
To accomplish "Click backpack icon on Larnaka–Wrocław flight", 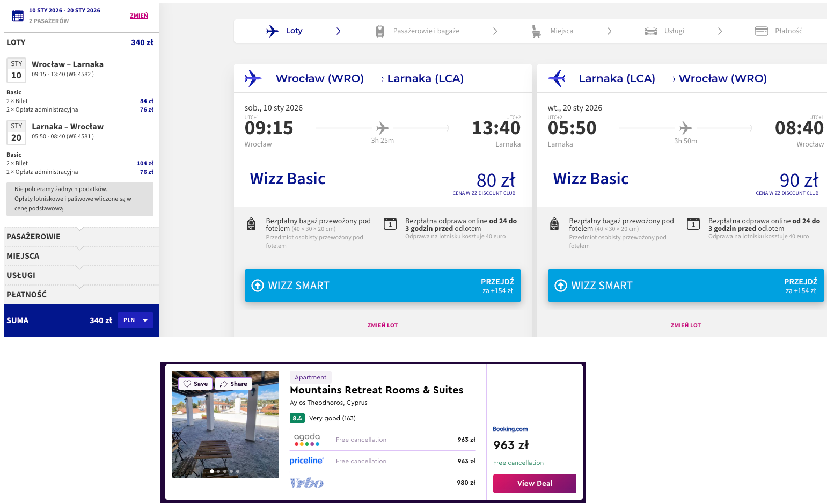I will click(554, 224).
